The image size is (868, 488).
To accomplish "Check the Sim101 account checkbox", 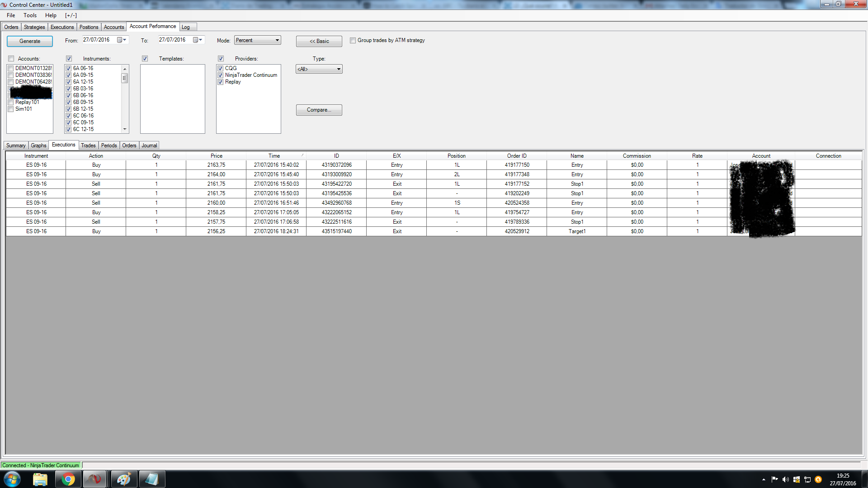I will pyautogui.click(x=11, y=109).
